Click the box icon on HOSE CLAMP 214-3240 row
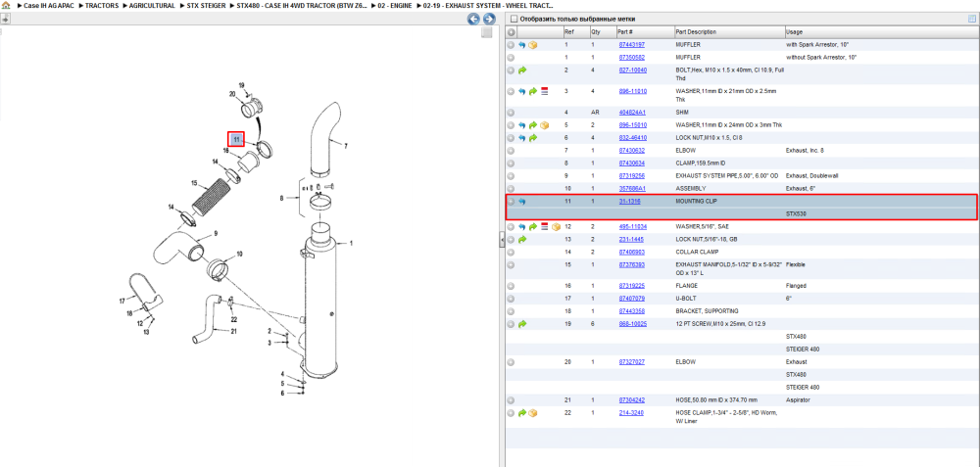 pyautogui.click(x=533, y=413)
